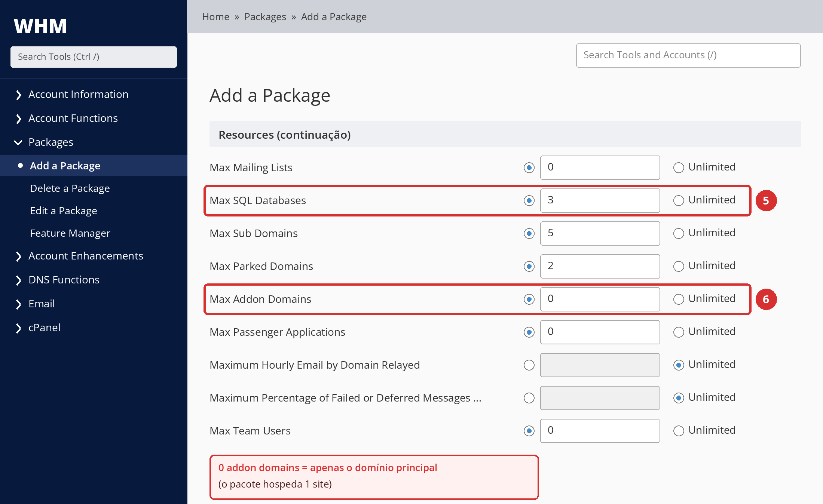Expand Account Information chevron

pos(18,95)
